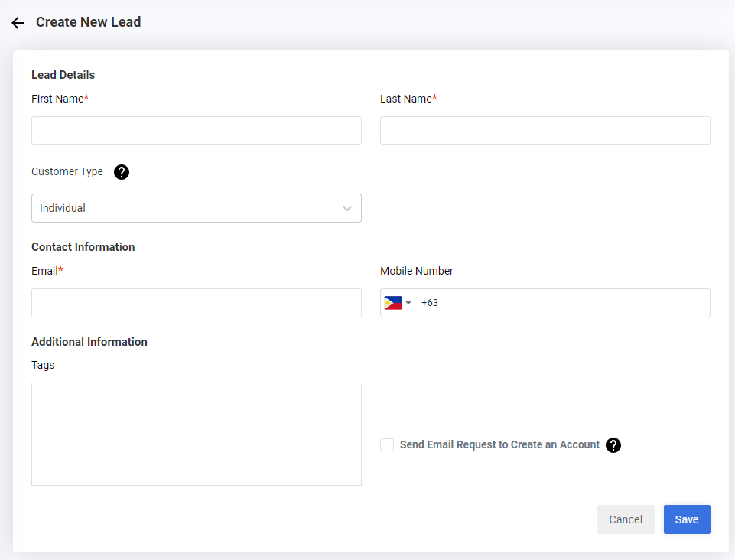Viewport: 735px width, 560px height.
Task: Click the back arrow beside Create New Lead
Action: [18, 23]
